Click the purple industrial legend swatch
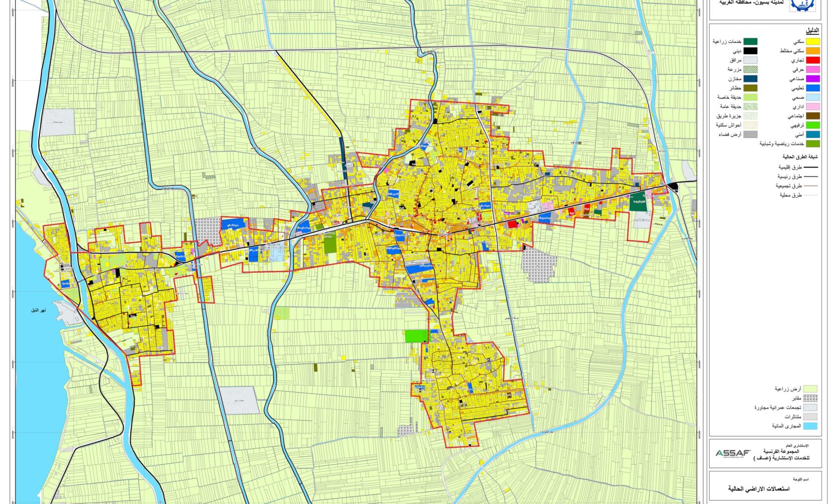The height and width of the screenshot is (504, 837). pos(813,79)
